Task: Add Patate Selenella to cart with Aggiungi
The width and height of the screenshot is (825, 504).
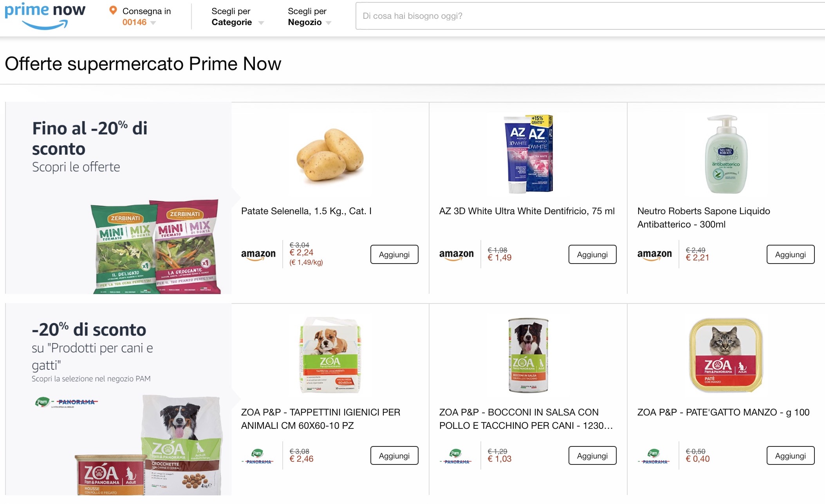Action: [x=394, y=254]
